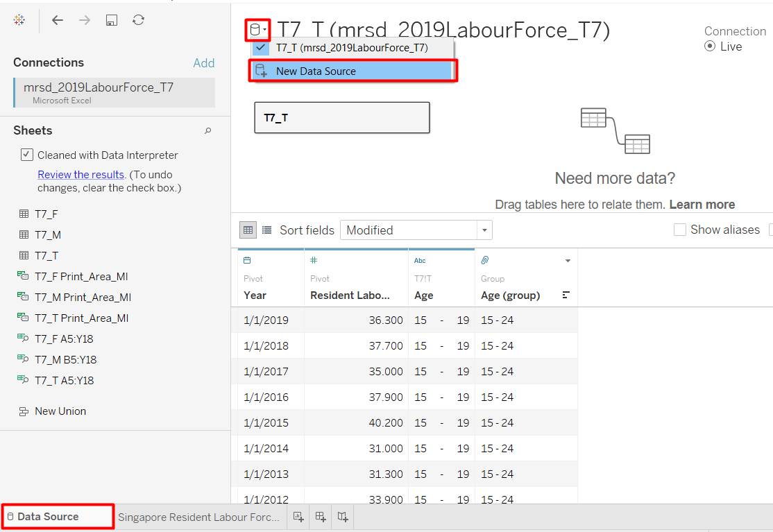
Task: Create a New Dashboard
Action: [320, 516]
